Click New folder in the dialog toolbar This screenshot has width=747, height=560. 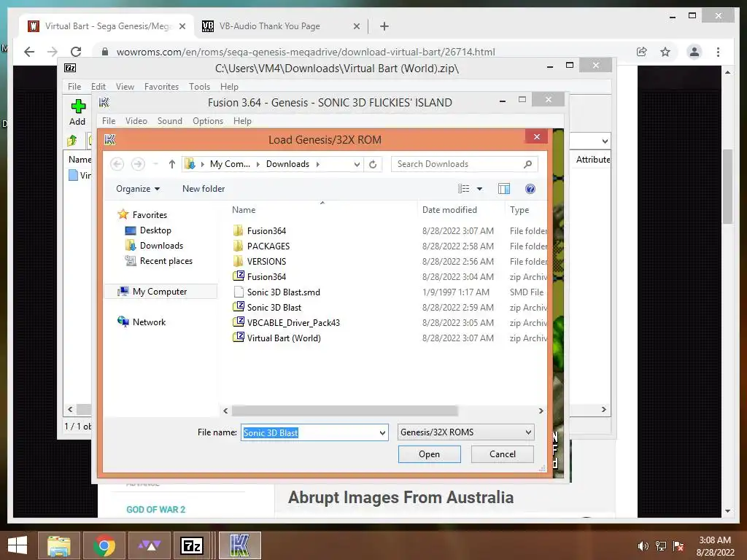point(204,189)
